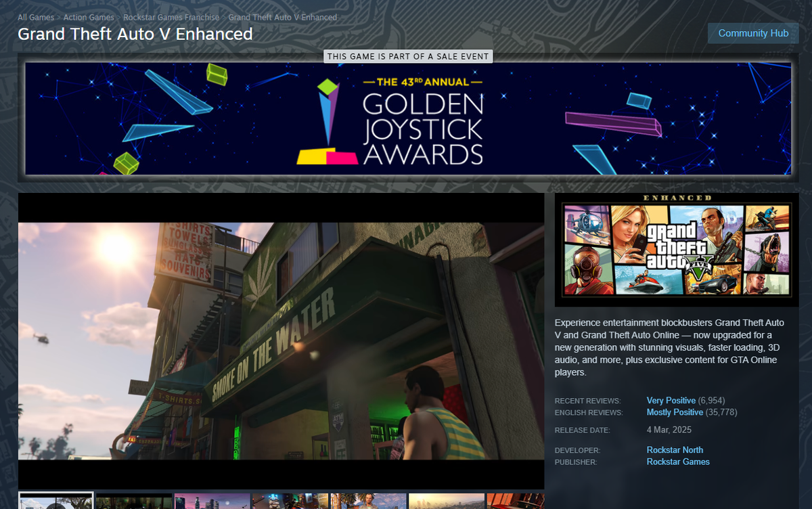812x509 pixels.
Task: Click the game description paragraph
Action: click(670, 347)
